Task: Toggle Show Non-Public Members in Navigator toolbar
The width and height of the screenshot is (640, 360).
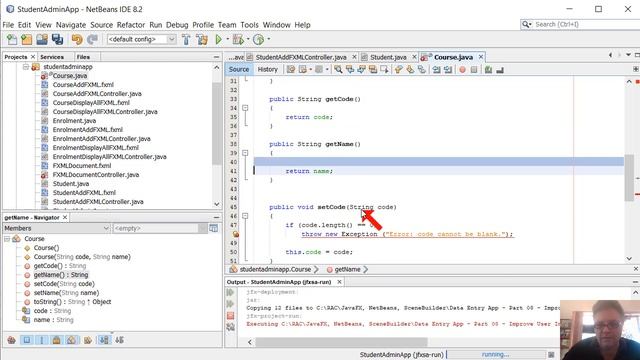Action: 57,340
